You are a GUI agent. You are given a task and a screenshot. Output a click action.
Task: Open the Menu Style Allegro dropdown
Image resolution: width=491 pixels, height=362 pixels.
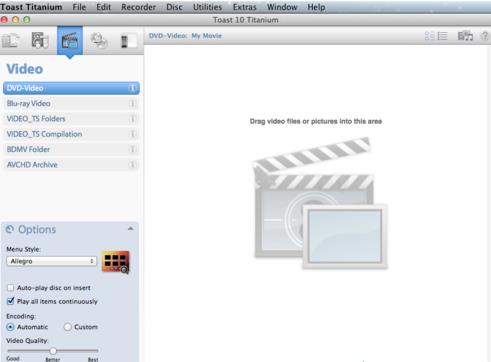51,261
